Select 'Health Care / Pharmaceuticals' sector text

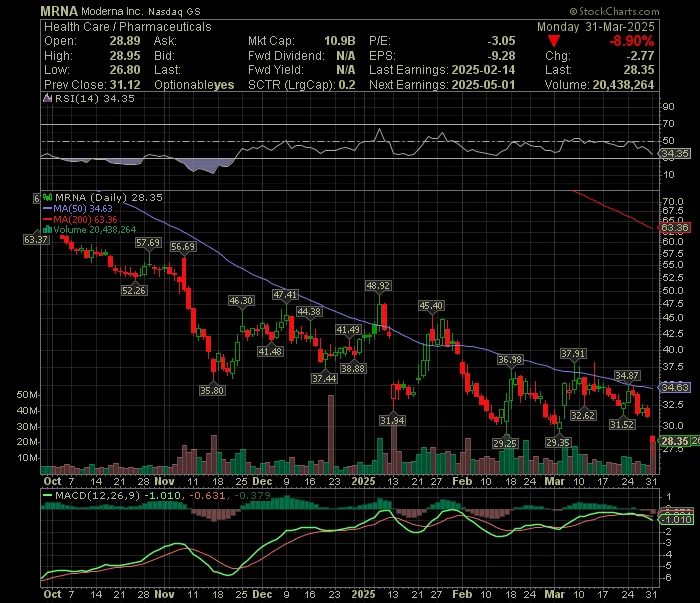[128, 27]
